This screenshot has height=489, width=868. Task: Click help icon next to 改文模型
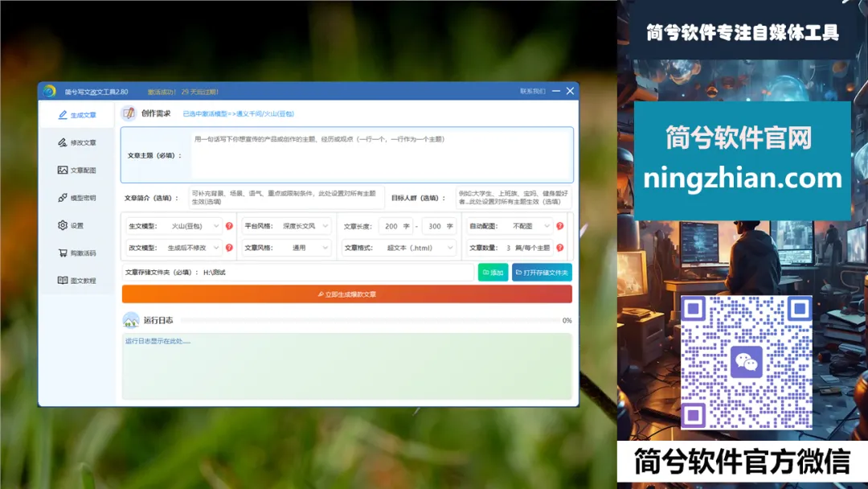[229, 248]
